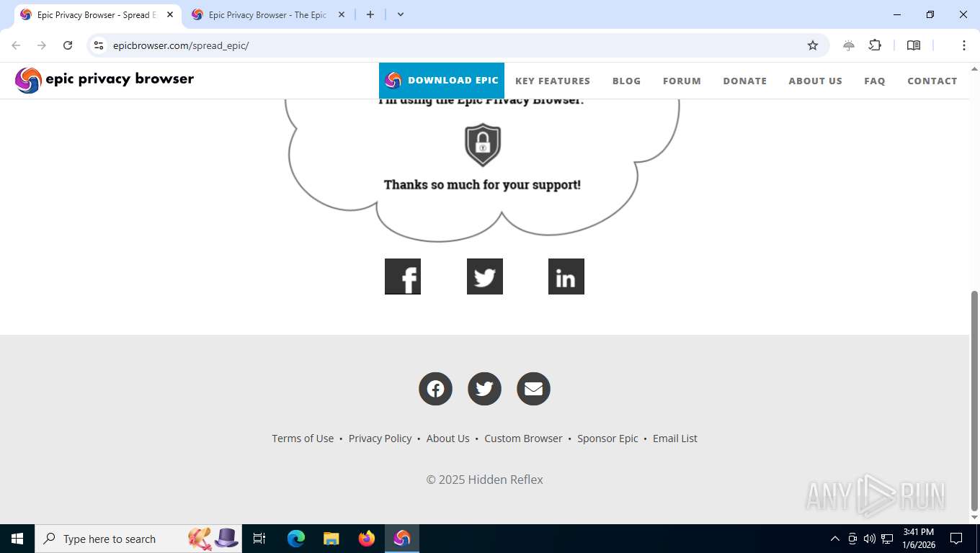The height and width of the screenshot is (553, 980).
Task: Open the Blog page
Action: click(x=626, y=81)
